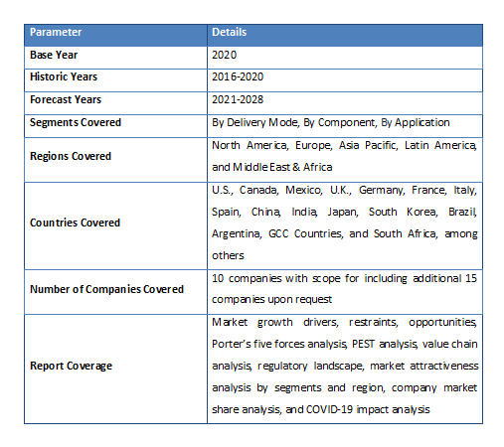This screenshot has width=504, height=447.
Task: Click the 2020 base year value
Action: pyautogui.click(x=224, y=55)
